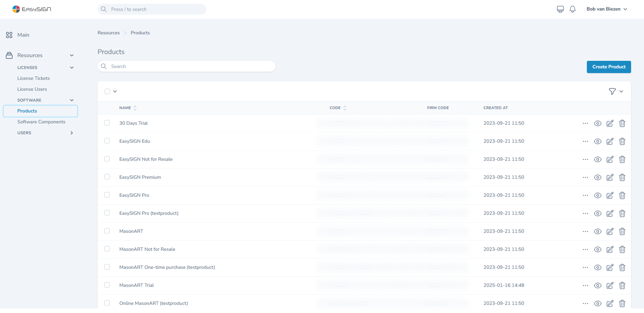This screenshot has width=644, height=313.
Task: Click the Products breadcrumb
Action: [x=140, y=33]
